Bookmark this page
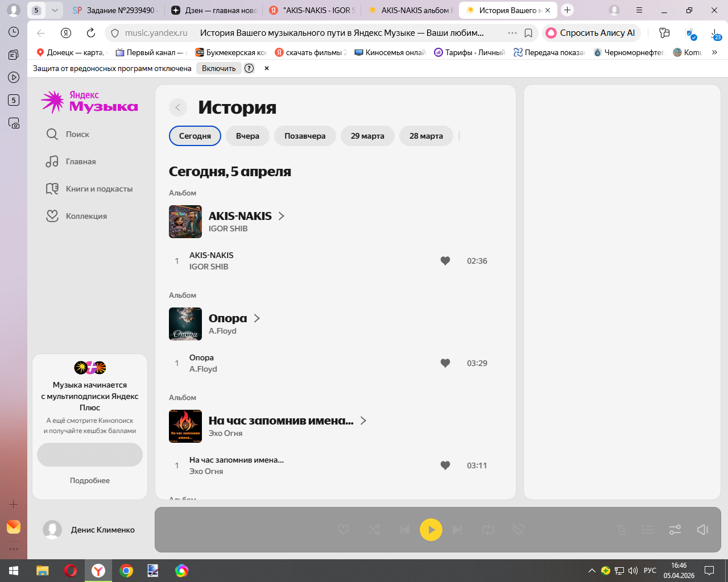Viewport: 728px width, 582px height. coord(528,33)
